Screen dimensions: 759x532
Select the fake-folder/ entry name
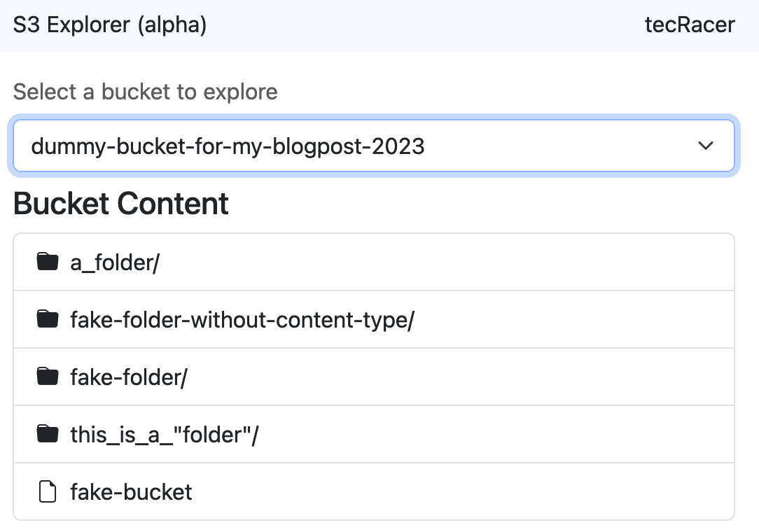(x=129, y=377)
